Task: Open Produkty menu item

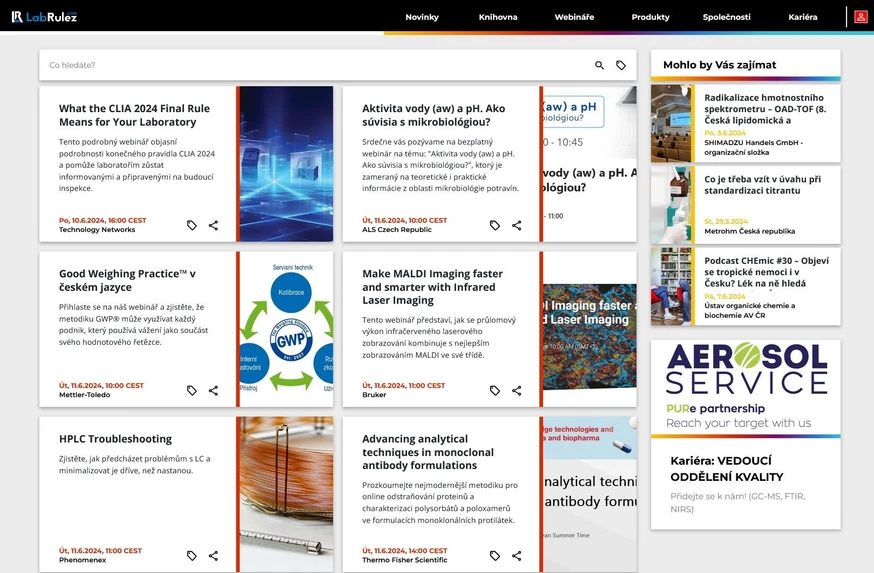Action: pos(650,17)
